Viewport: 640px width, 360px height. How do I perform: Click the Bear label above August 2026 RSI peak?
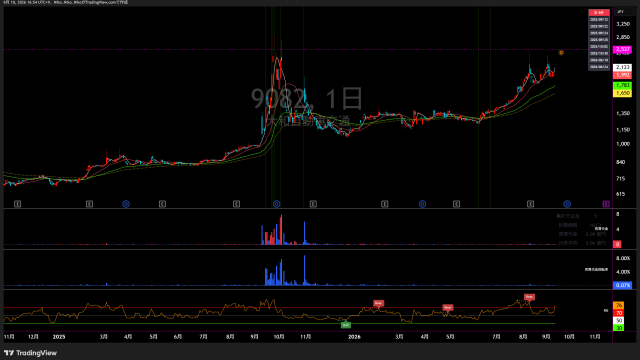529,297
